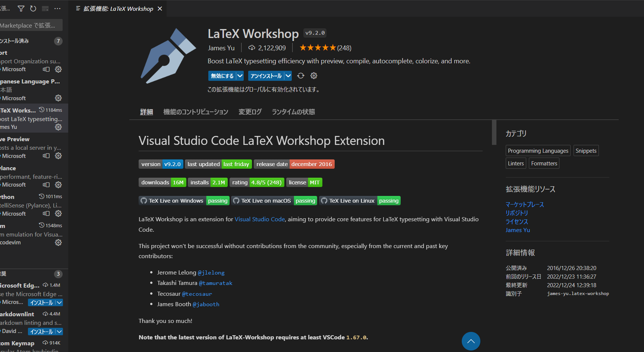
Task: Click remote sync icon on Live Preview row
Action: pyautogui.click(x=46, y=156)
